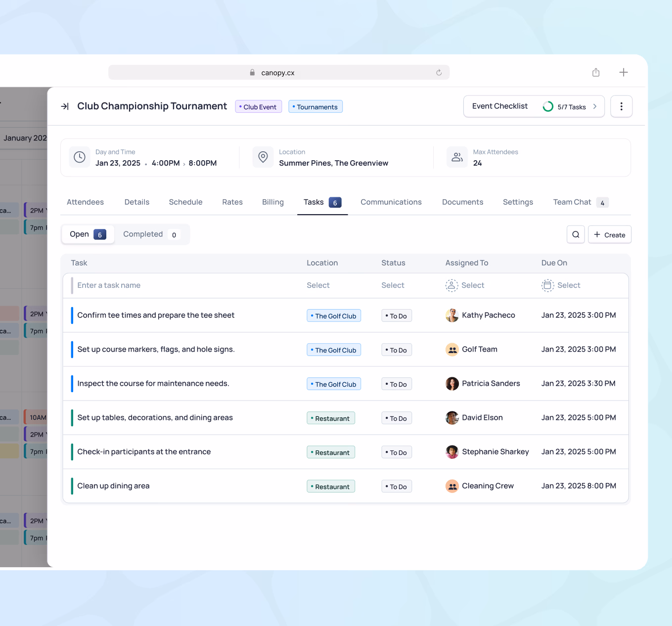672x626 pixels.
Task: Click The Golf Club tag on Confirm tee times
Action: [x=334, y=316]
